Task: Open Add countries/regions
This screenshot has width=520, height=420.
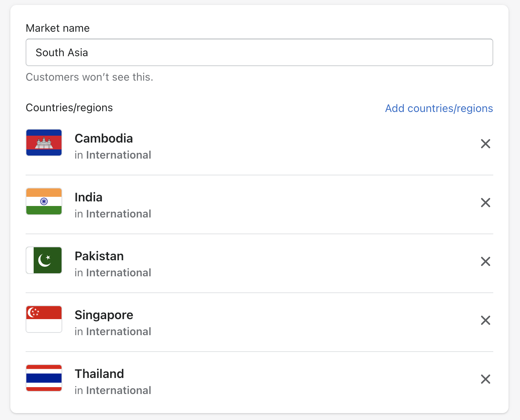Action: click(x=439, y=108)
